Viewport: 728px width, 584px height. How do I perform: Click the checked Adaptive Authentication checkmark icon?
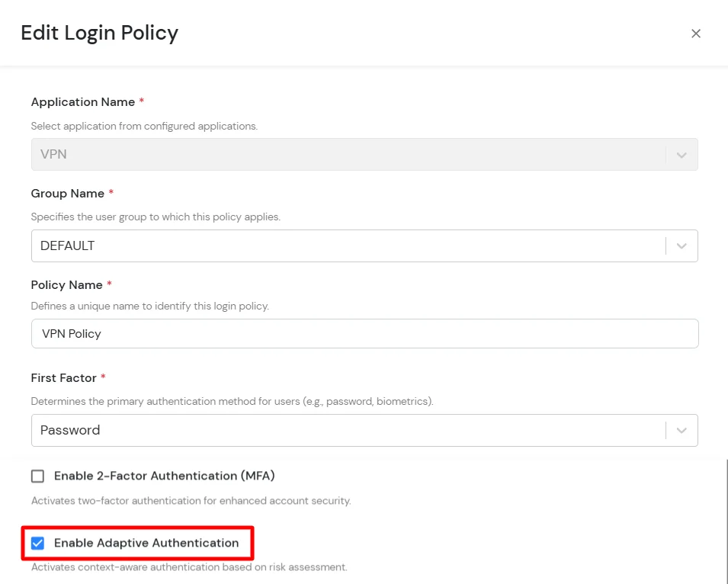click(38, 543)
